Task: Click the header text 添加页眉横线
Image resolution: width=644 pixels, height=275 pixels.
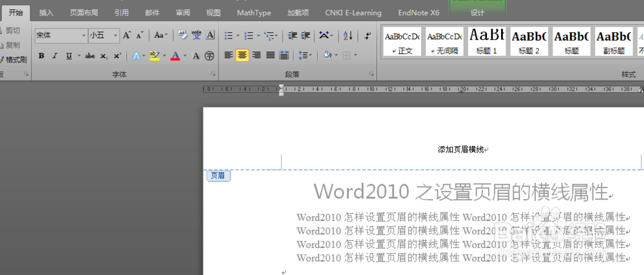Action: (x=461, y=150)
